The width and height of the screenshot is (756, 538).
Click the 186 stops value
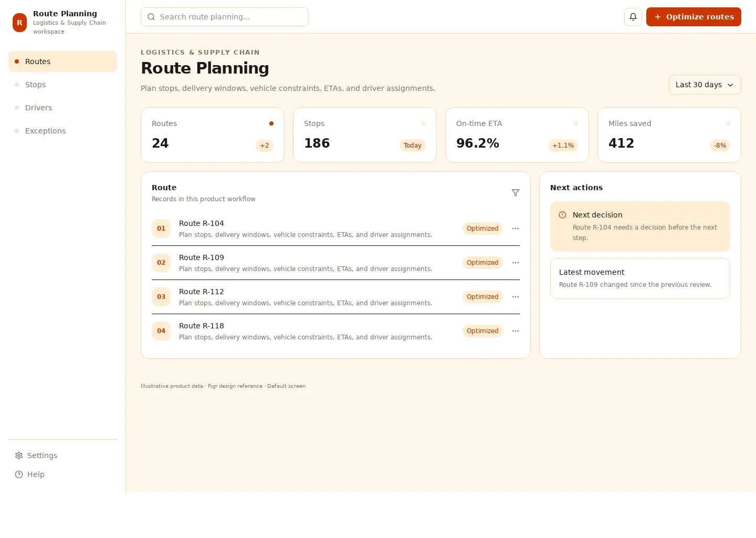click(x=317, y=143)
